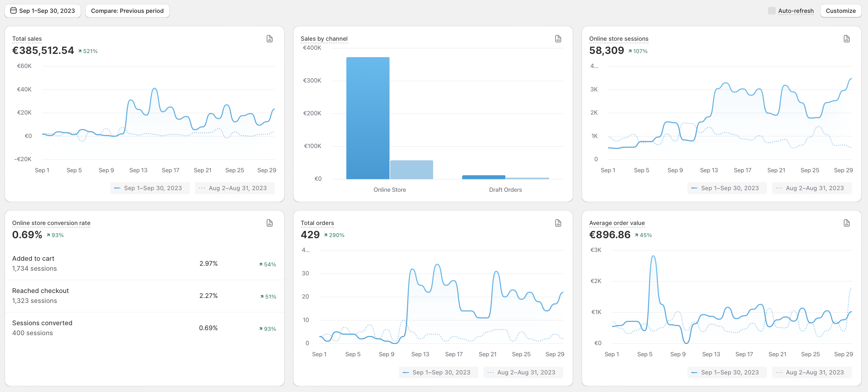
Task: Click the Auto-refresh label
Action: pos(796,11)
